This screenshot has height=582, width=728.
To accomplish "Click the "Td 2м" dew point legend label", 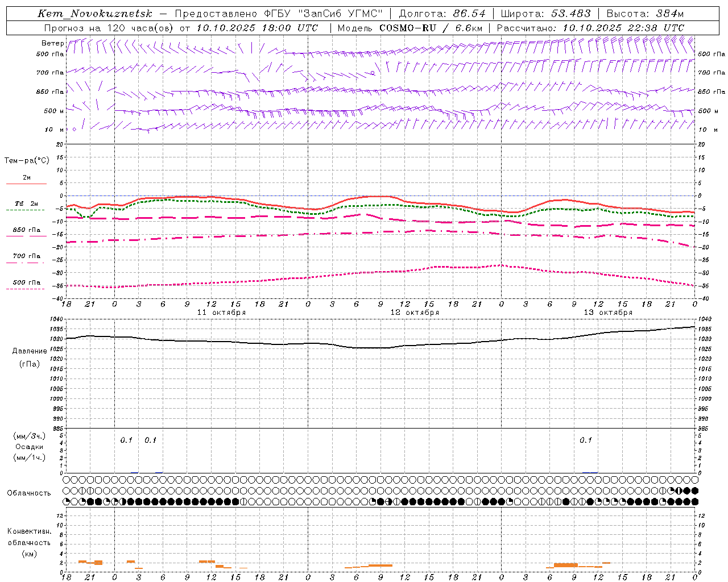I will pyautogui.click(x=26, y=203).
